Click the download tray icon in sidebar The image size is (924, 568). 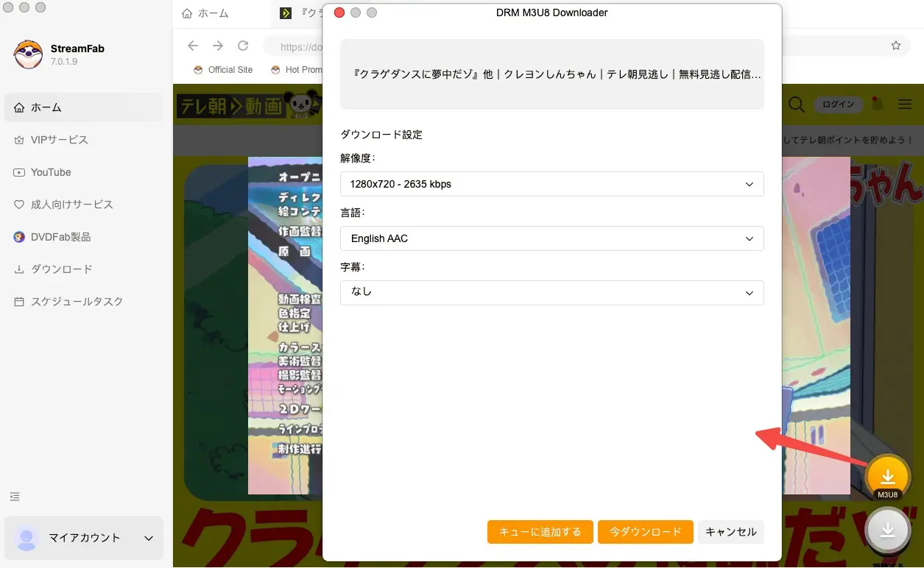coord(19,269)
